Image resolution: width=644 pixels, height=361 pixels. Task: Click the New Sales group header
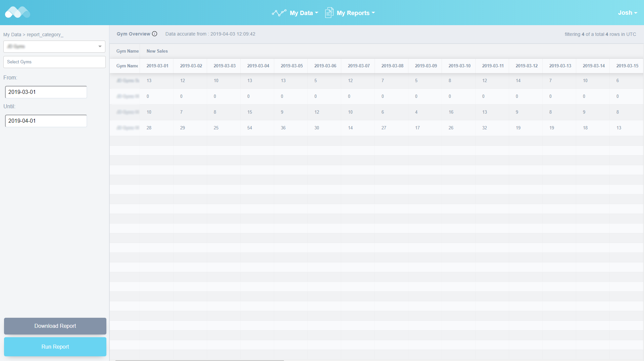point(157,51)
